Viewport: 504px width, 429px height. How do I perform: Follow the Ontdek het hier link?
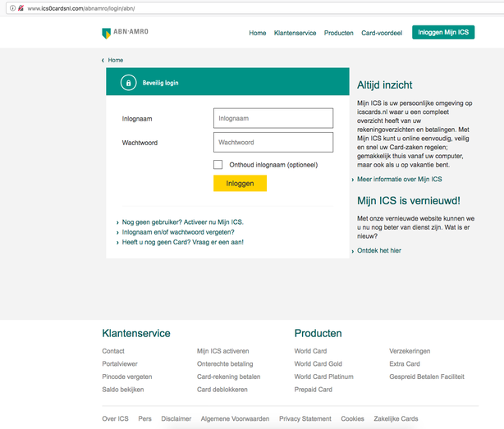[379, 250]
